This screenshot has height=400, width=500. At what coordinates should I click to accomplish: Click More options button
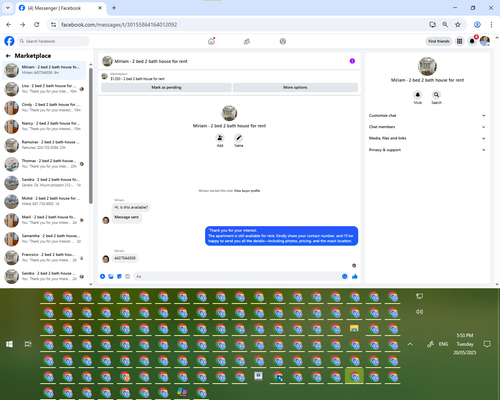point(295,87)
